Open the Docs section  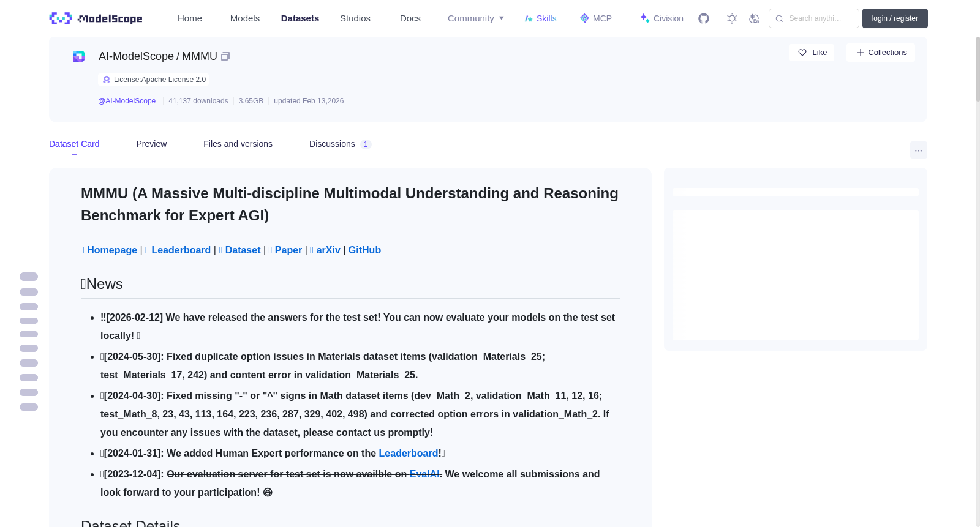[x=410, y=18]
